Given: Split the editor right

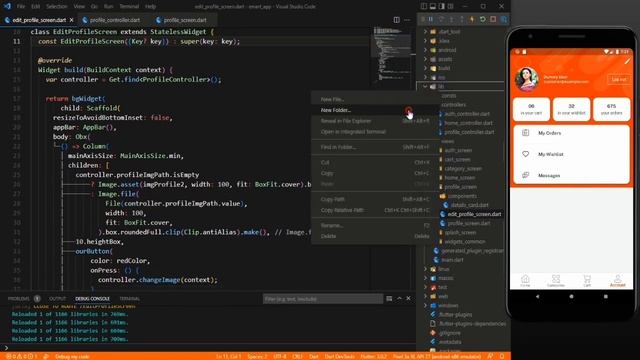Looking at the screenshot, I should [396, 20].
